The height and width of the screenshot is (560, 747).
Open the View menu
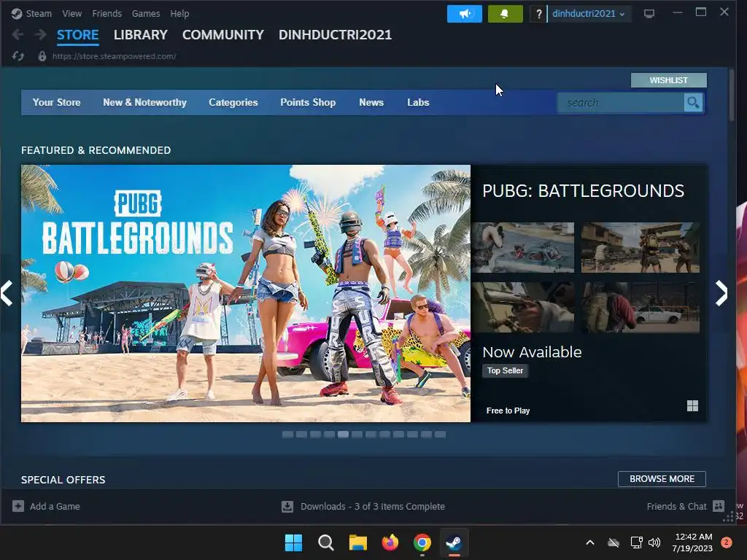[72, 14]
